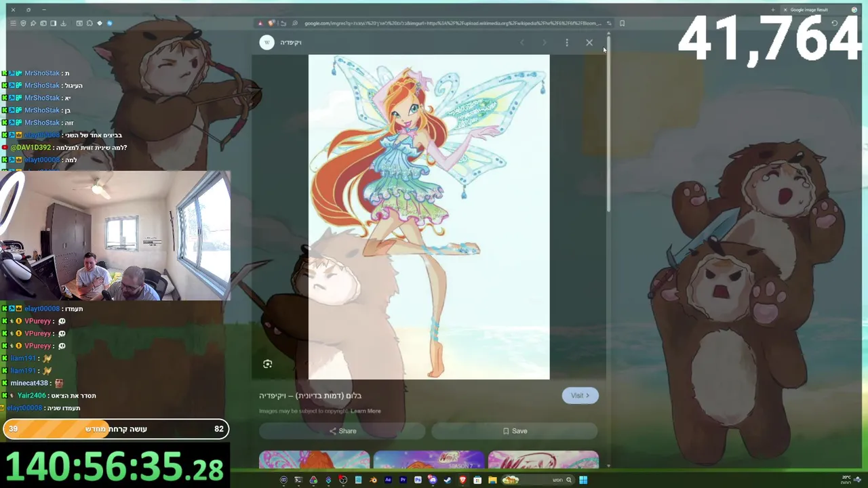The width and height of the screenshot is (868, 488).
Task: Go to the previous image result arrow
Action: (522, 43)
